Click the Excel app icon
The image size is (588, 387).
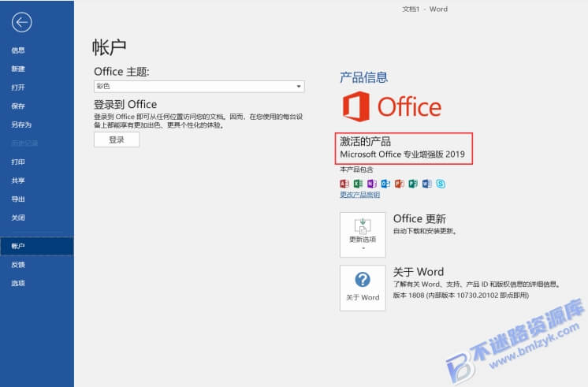[358, 184]
